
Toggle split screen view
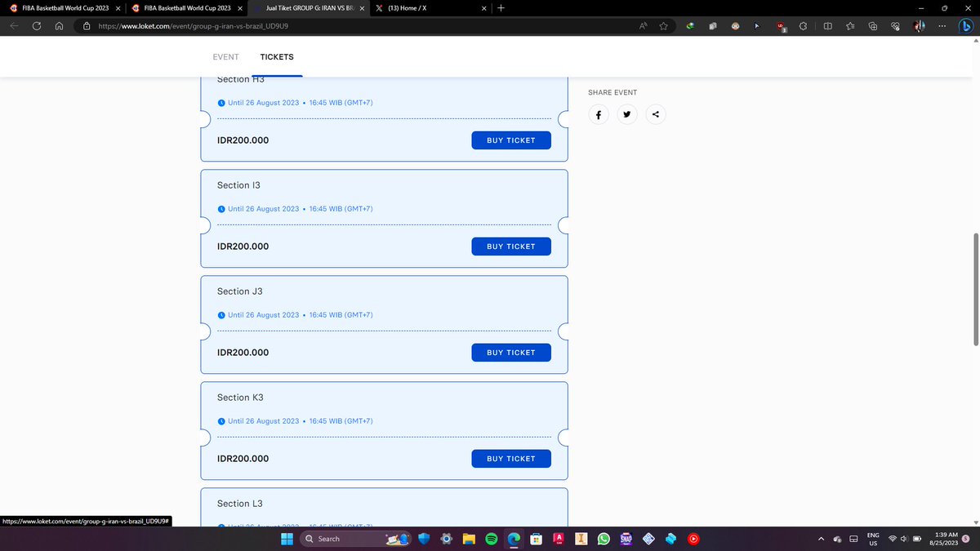pos(827,25)
